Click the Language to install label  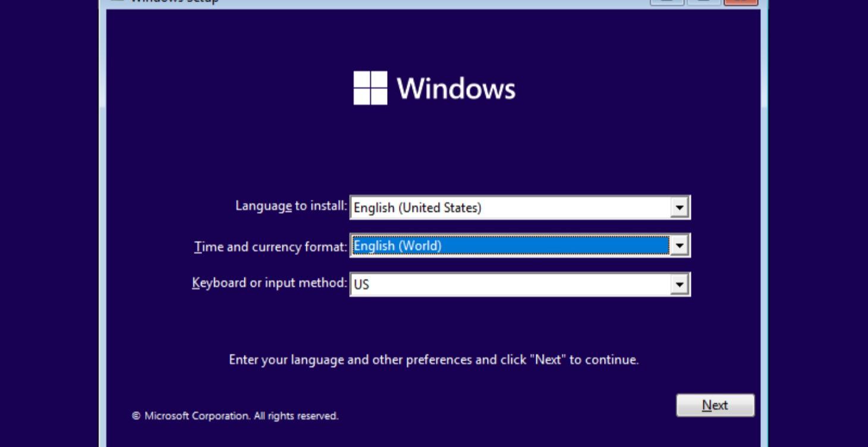[291, 206]
